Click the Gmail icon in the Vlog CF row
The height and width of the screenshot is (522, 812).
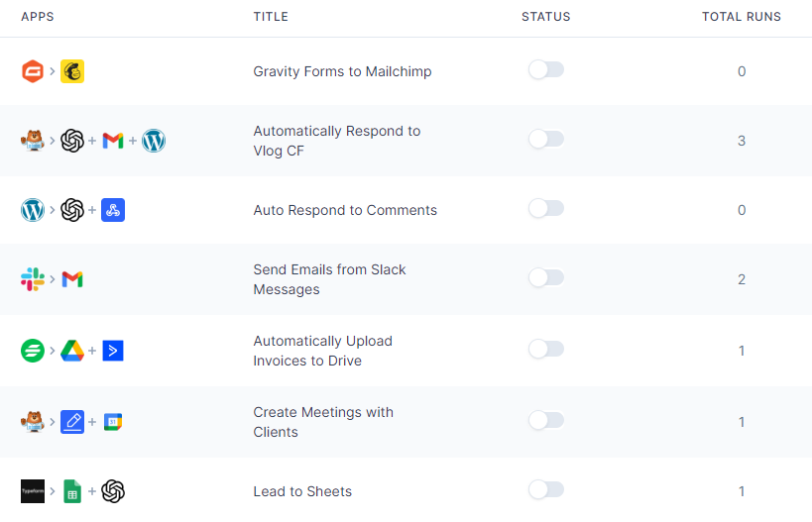[113, 141]
